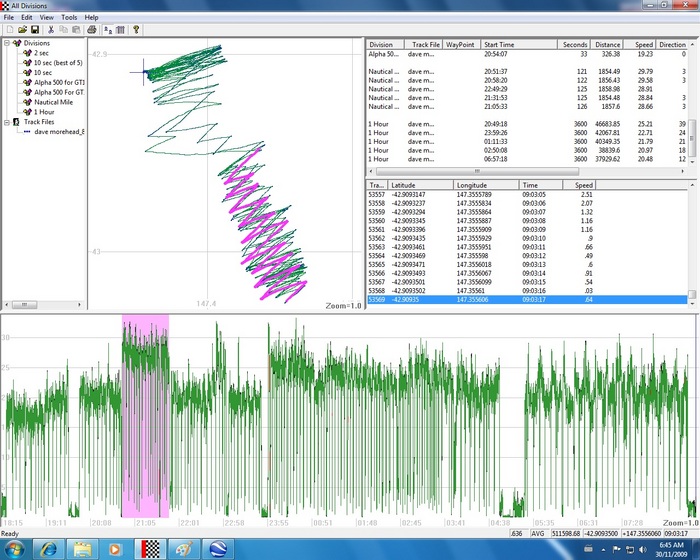700x560 pixels.
Task: Open the File menu
Action: (x=8, y=17)
